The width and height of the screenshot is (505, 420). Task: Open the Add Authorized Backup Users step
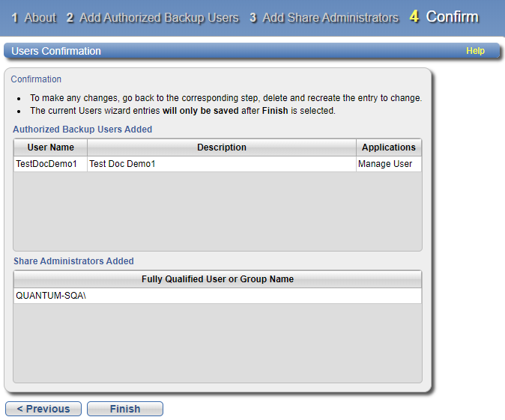coord(153,17)
